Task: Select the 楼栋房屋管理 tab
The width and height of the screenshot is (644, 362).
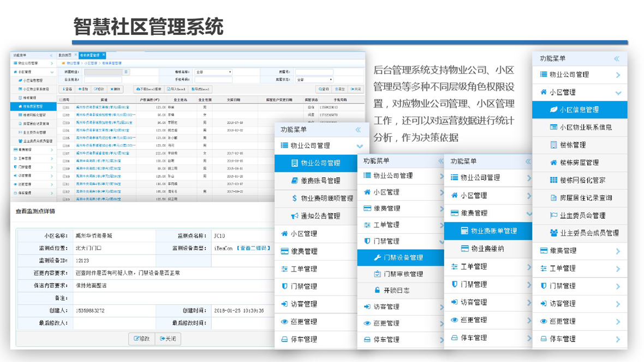Action: point(90,55)
